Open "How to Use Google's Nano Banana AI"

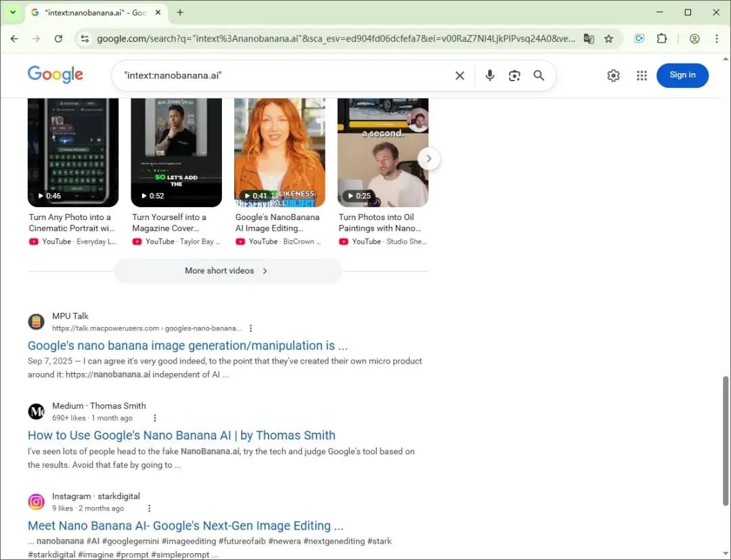click(181, 435)
